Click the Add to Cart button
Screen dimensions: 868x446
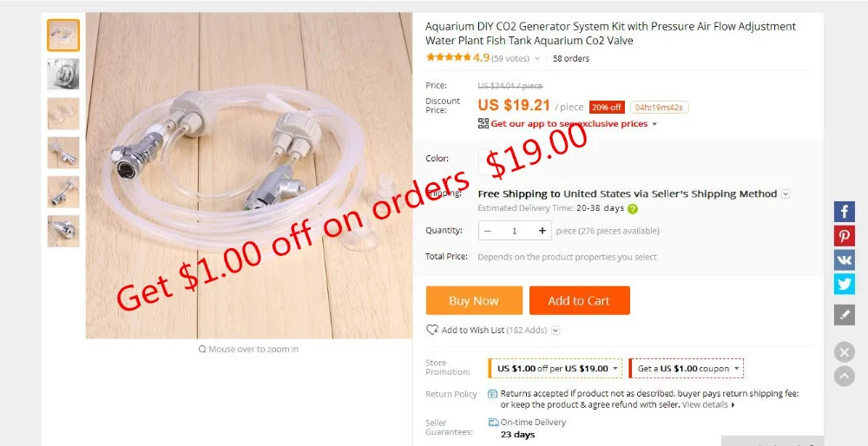(x=579, y=300)
